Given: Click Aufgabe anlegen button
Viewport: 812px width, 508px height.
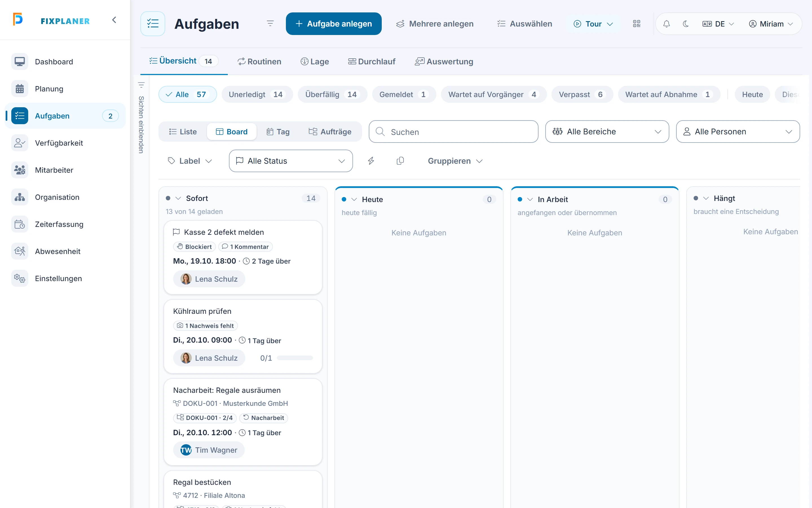Looking at the screenshot, I should 334,23.
